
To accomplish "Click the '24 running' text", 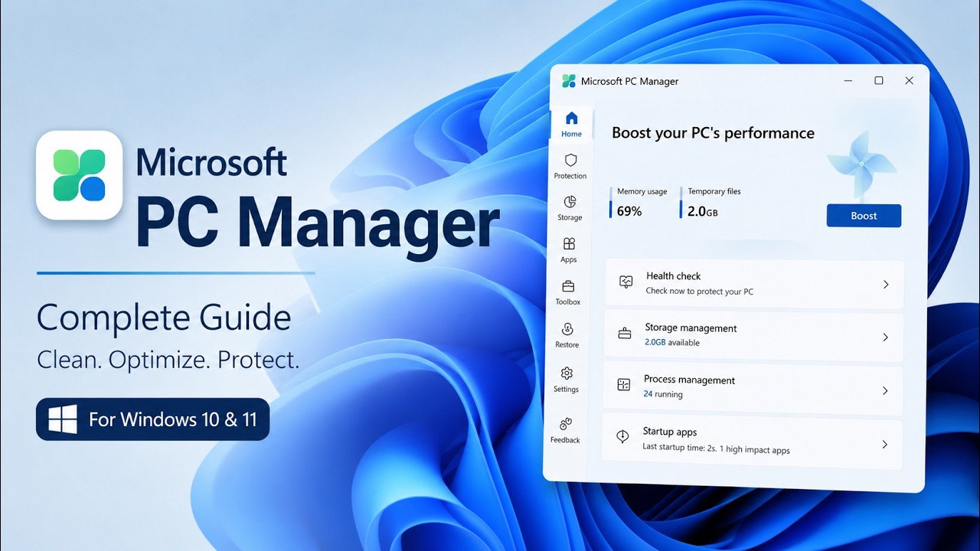I will tap(663, 394).
